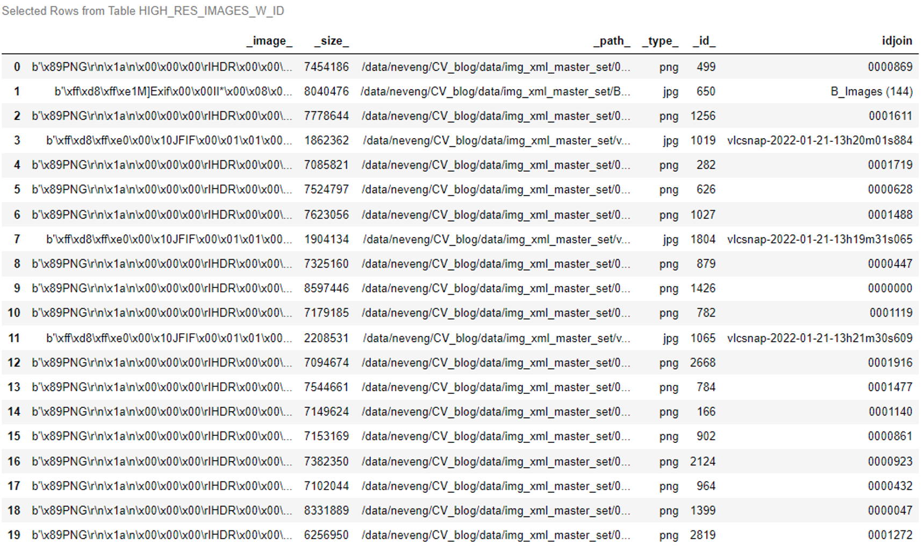Click the _type_ column header
Screen dimensions: 924x560
(x=660, y=41)
